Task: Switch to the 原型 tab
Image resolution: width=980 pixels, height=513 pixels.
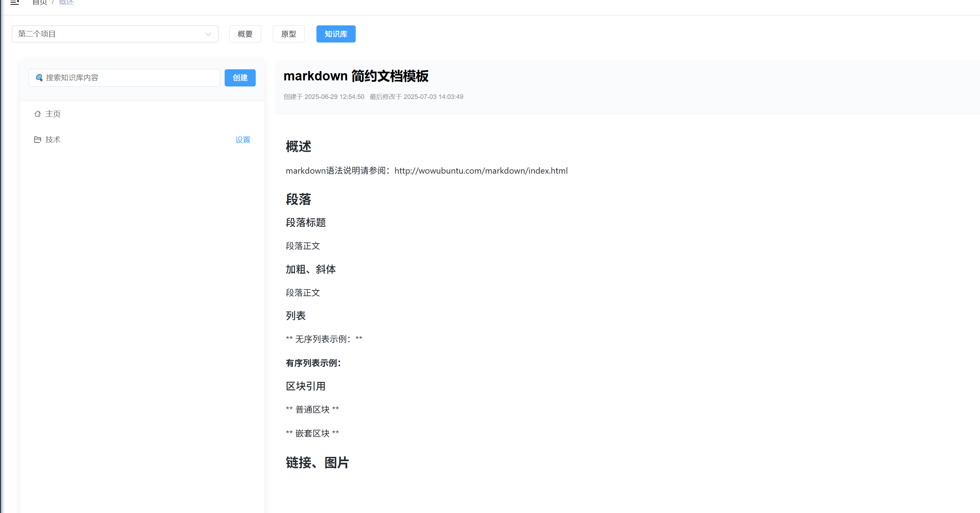Action: (288, 34)
